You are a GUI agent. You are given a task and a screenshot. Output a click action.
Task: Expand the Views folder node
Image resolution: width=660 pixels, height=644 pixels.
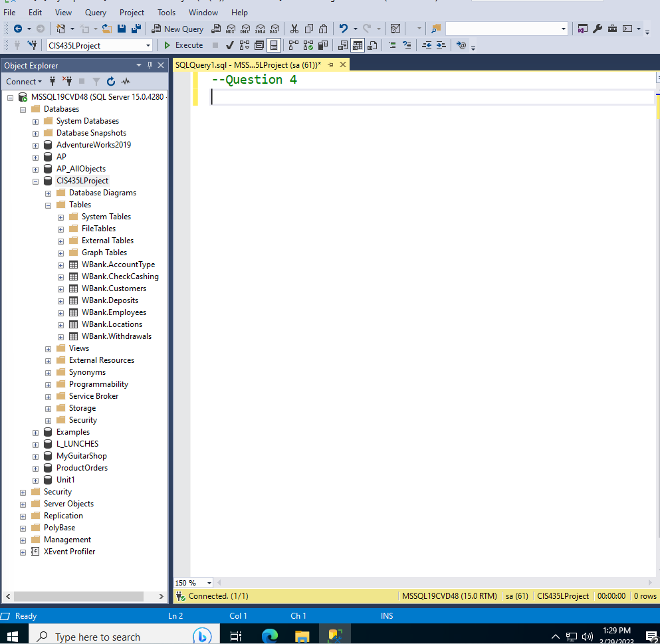point(48,349)
